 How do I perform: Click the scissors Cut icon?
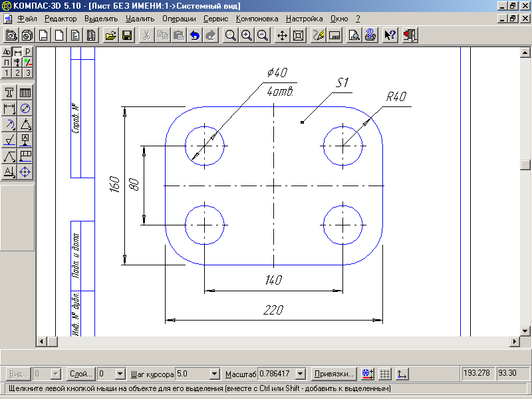[146, 35]
